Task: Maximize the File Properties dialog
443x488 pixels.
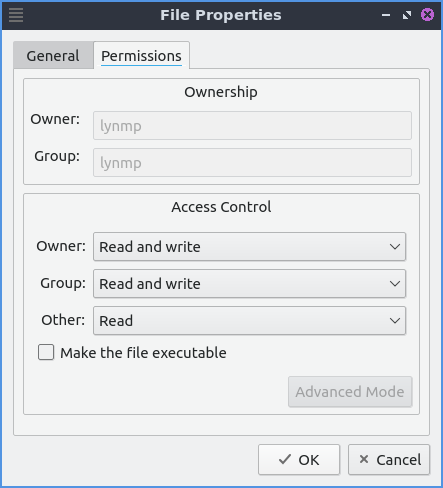Action: 407,15
